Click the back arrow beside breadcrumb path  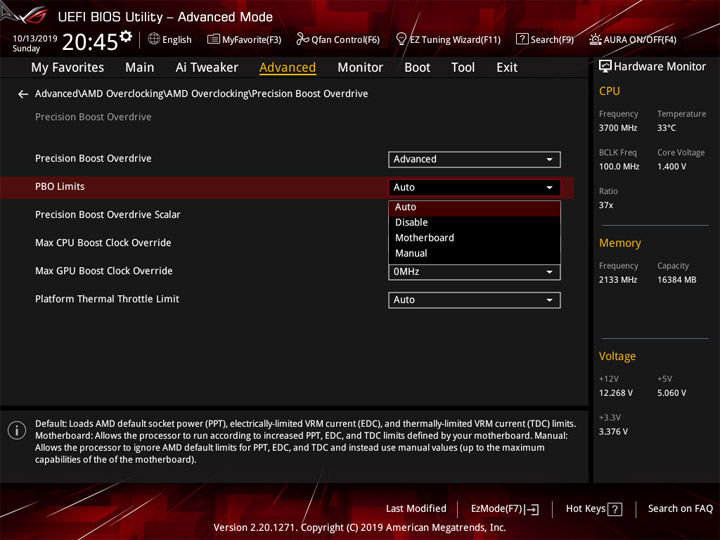[23, 94]
